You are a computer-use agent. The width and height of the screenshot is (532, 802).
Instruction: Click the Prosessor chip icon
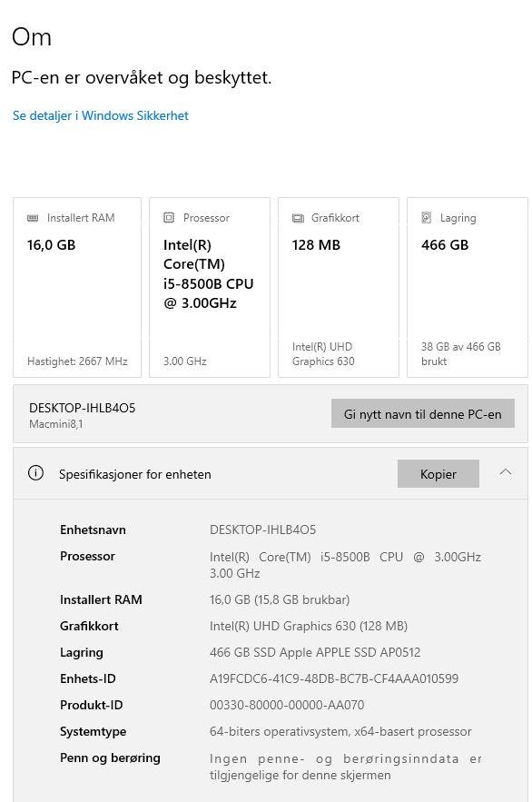(169, 218)
